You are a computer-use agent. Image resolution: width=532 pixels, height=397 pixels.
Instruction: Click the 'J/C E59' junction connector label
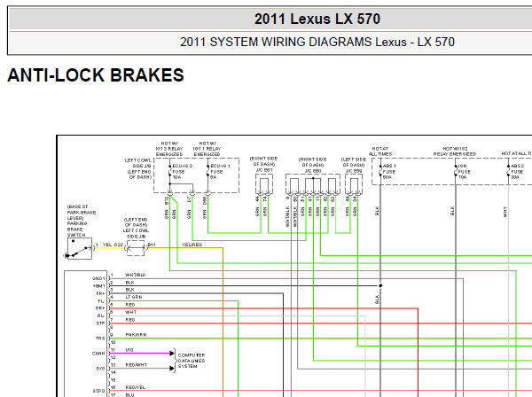(x=354, y=171)
